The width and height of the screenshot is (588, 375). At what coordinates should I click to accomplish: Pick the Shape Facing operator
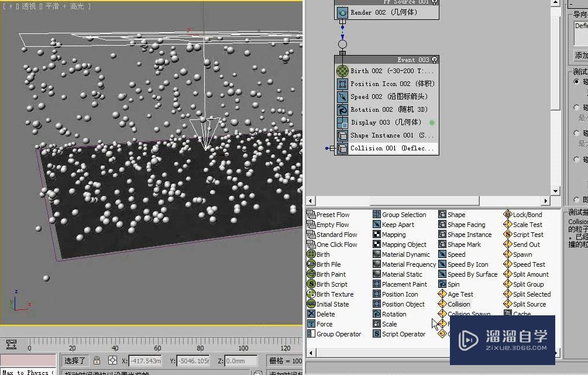coord(462,225)
